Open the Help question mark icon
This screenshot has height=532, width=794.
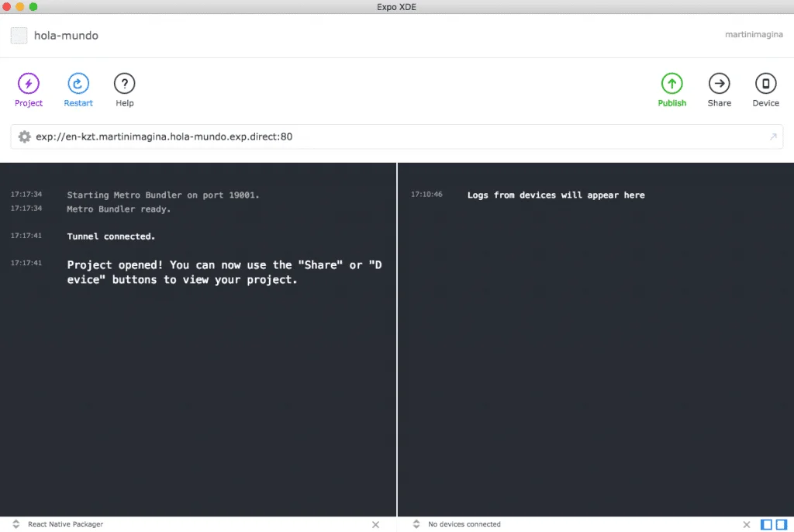click(125, 84)
